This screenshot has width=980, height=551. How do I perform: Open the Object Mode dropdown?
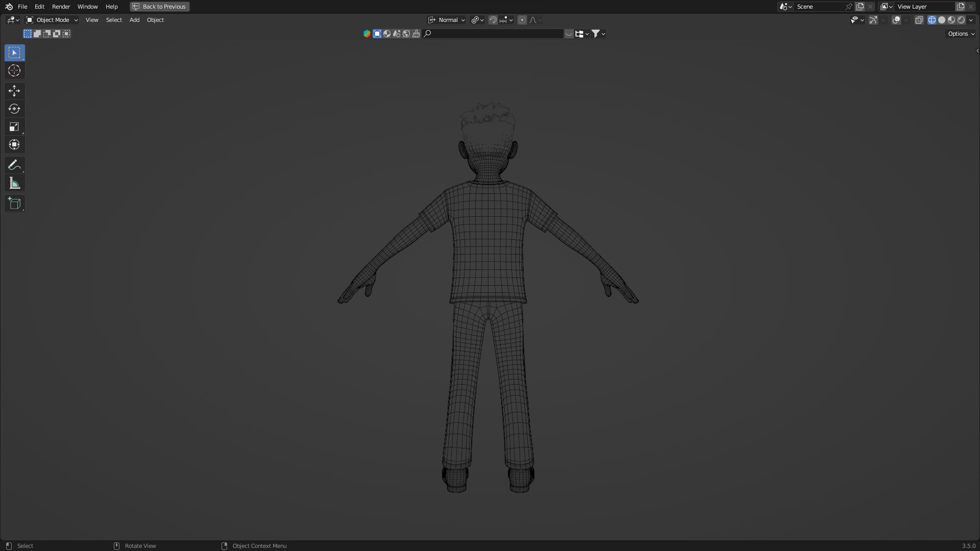(52, 20)
